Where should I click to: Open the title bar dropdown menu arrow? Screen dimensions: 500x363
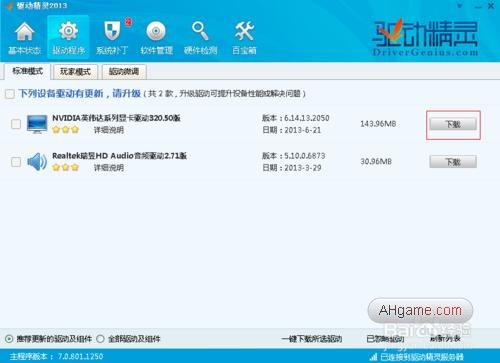coord(460,6)
